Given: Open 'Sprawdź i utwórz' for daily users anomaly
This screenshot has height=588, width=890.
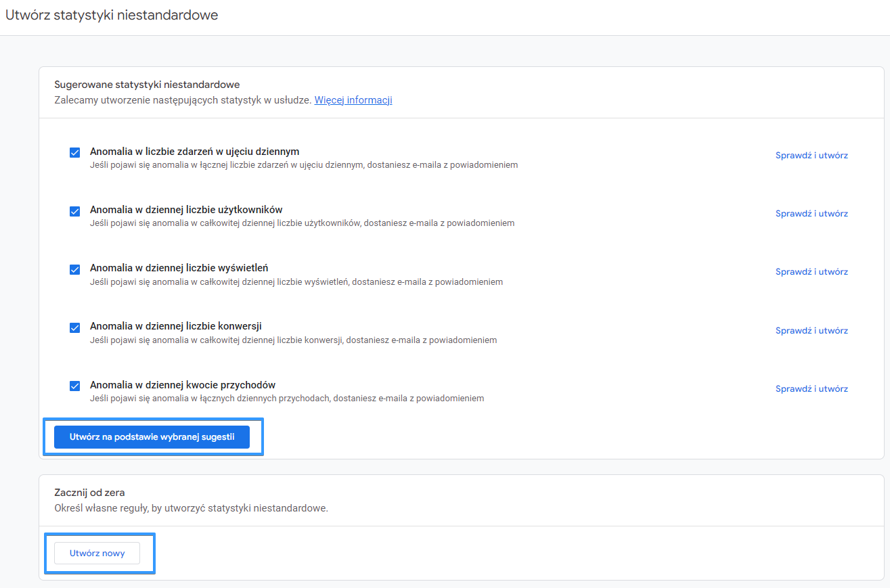Looking at the screenshot, I should pos(811,213).
